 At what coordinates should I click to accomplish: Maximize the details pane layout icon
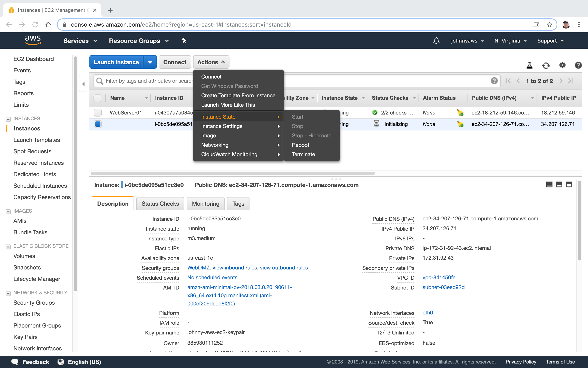pyautogui.click(x=569, y=184)
